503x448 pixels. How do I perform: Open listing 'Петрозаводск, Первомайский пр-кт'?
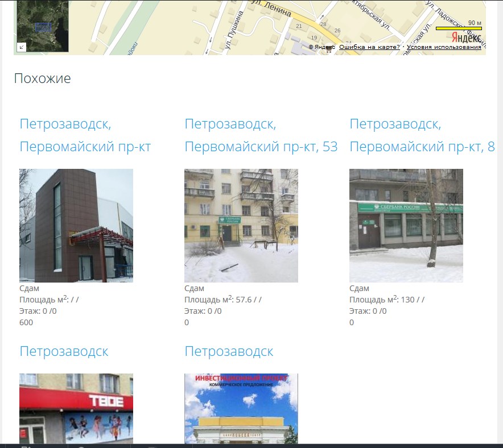85,135
